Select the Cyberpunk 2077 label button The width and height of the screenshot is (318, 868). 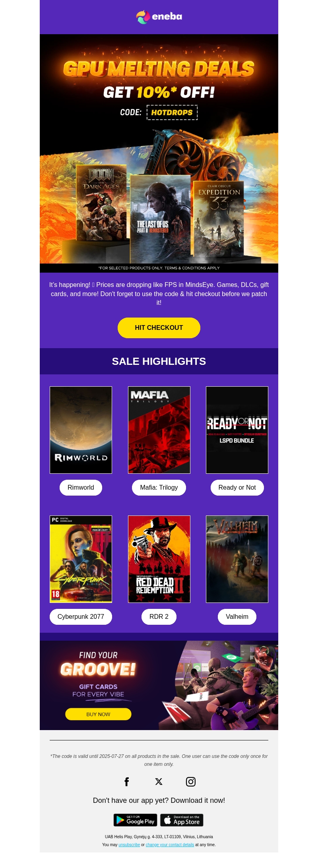[x=81, y=617]
